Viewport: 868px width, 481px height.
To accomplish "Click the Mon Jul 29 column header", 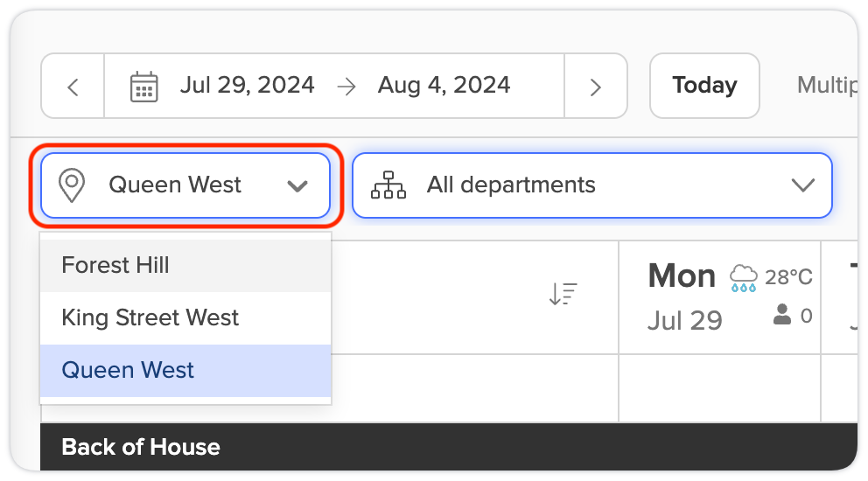I will coord(719,297).
